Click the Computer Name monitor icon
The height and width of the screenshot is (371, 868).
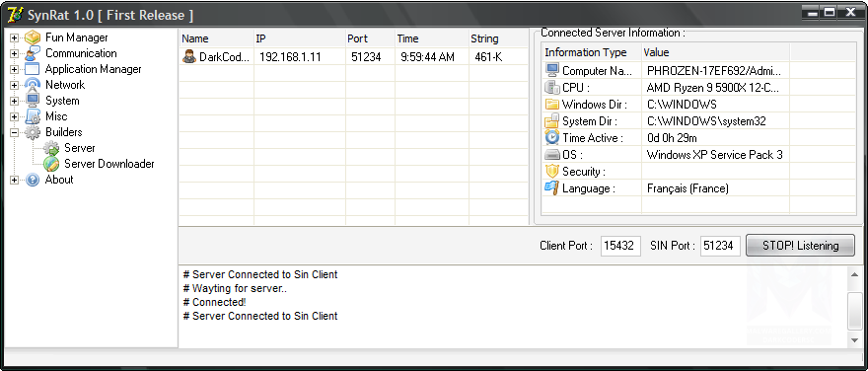click(552, 70)
